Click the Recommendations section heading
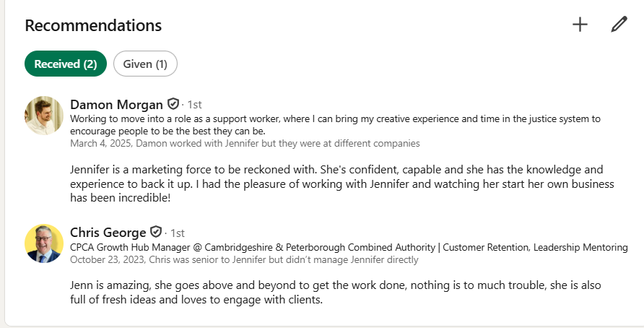 93,25
